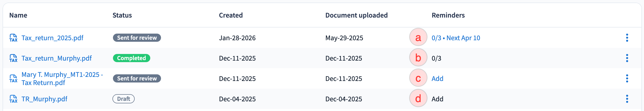Open three-dot menu for TR_Murphy.pdf
The width and height of the screenshot is (644, 111).
(627, 99)
